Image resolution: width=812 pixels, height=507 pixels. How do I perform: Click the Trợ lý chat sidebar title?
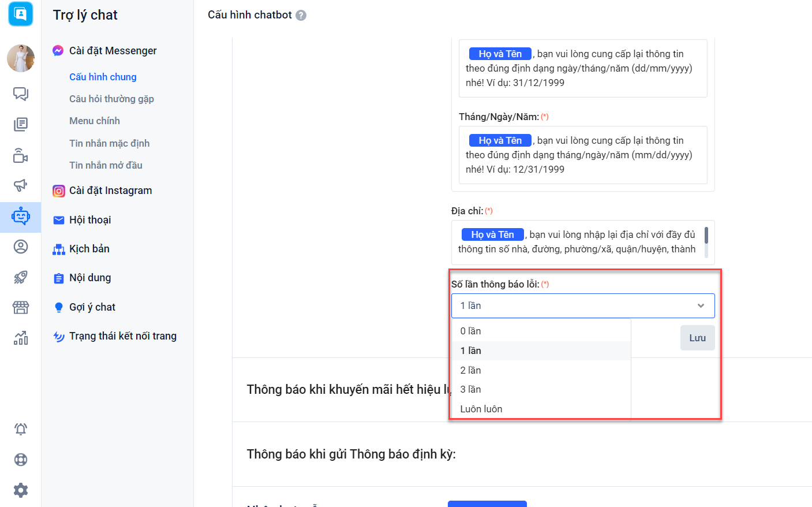tap(85, 15)
